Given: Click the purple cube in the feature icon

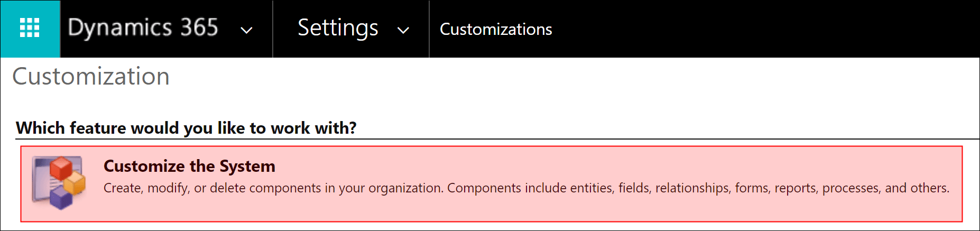Looking at the screenshot, I should point(61,198).
